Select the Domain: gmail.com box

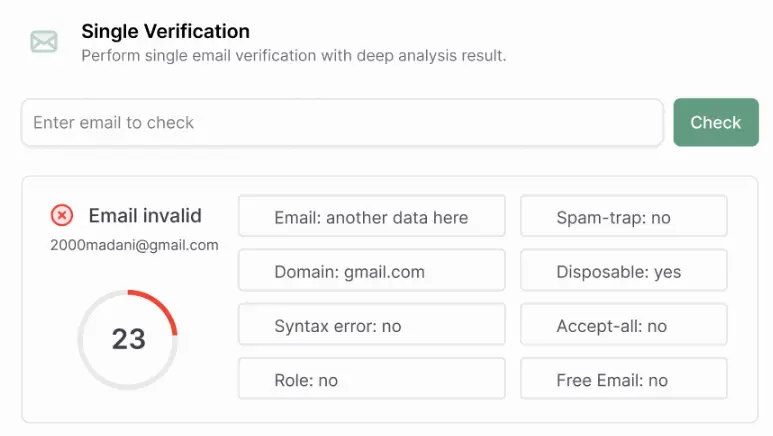click(x=372, y=270)
